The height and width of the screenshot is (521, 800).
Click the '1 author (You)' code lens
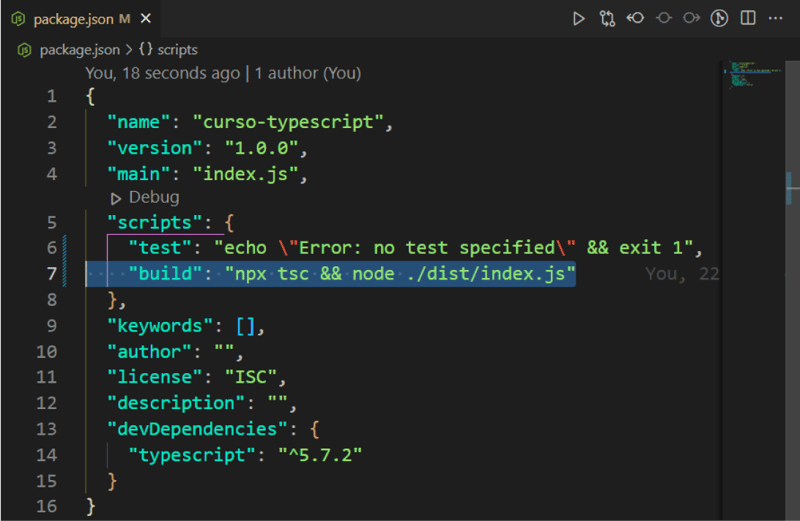pos(308,73)
